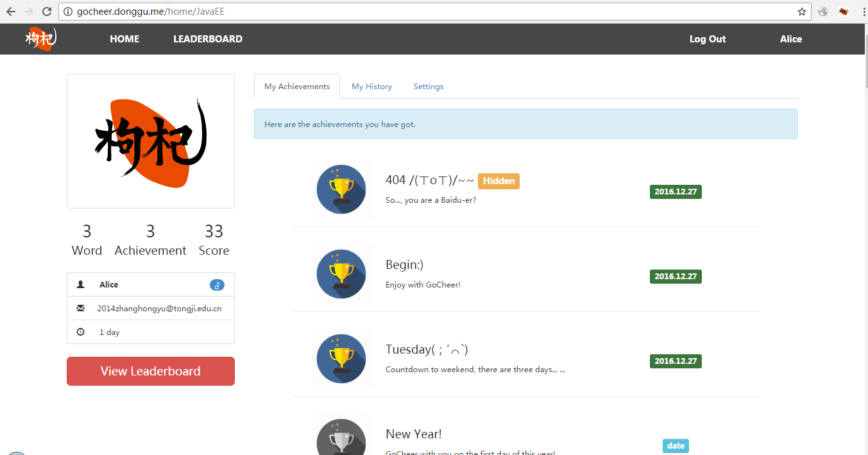Viewport: 868px width, 455px height.
Task: Switch to the My History tab
Action: pyautogui.click(x=371, y=87)
